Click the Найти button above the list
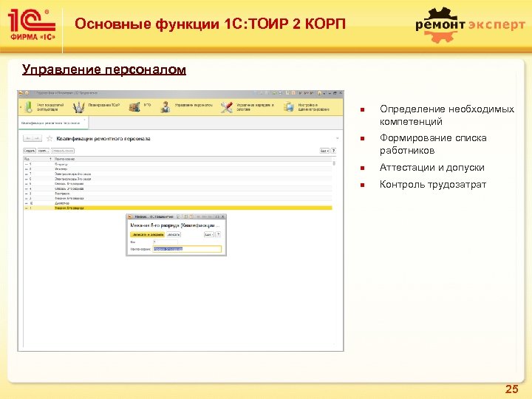This screenshot has width=532, height=399. pyautogui.click(x=44, y=151)
